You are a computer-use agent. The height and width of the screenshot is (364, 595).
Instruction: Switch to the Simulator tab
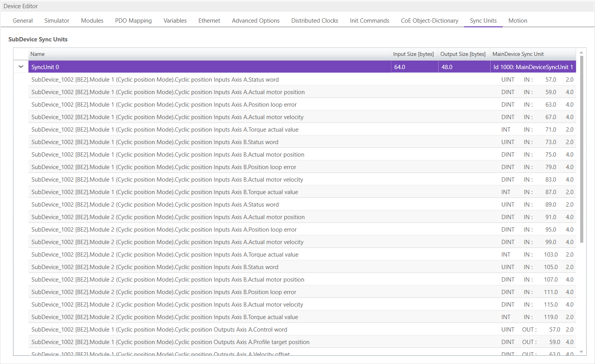click(57, 21)
